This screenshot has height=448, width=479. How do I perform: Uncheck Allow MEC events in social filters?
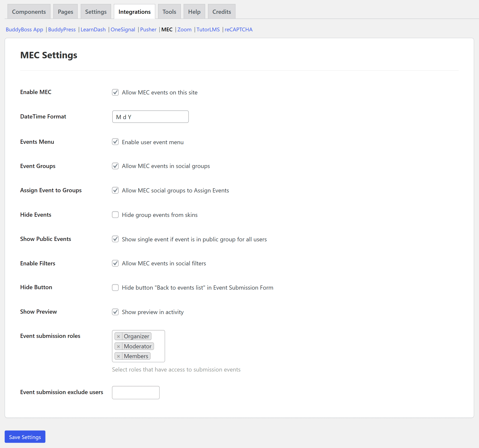pyautogui.click(x=115, y=263)
